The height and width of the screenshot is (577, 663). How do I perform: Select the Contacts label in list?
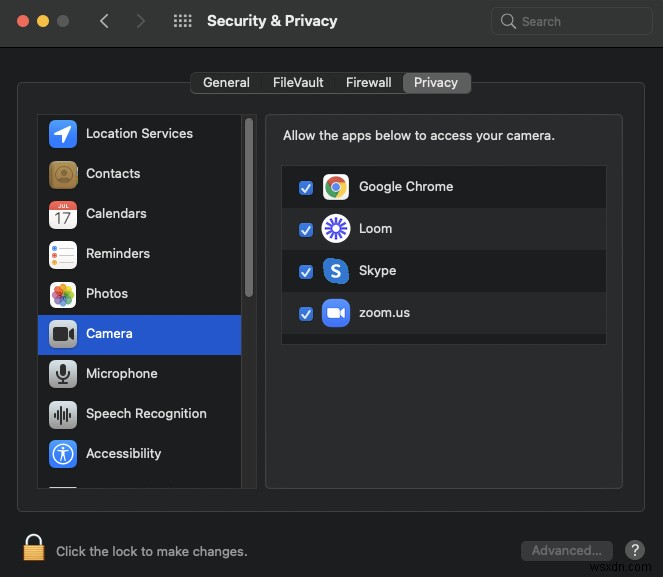113,174
